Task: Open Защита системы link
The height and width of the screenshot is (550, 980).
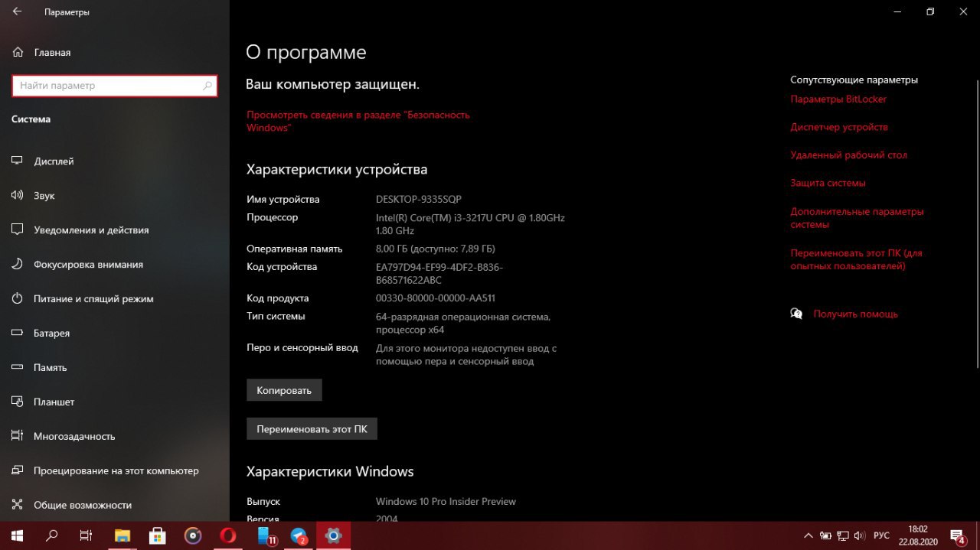Action: [828, 184]
